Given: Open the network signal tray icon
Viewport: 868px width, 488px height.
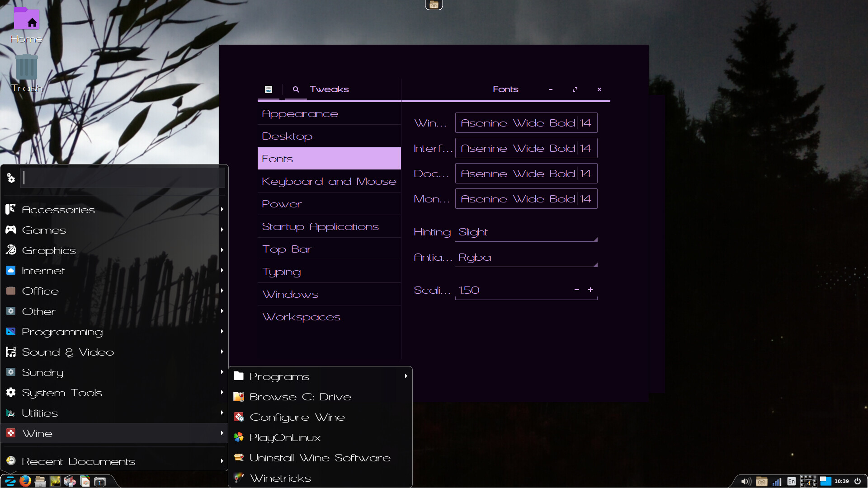Looking at the screenshot, I should click(x=777, y=482).
